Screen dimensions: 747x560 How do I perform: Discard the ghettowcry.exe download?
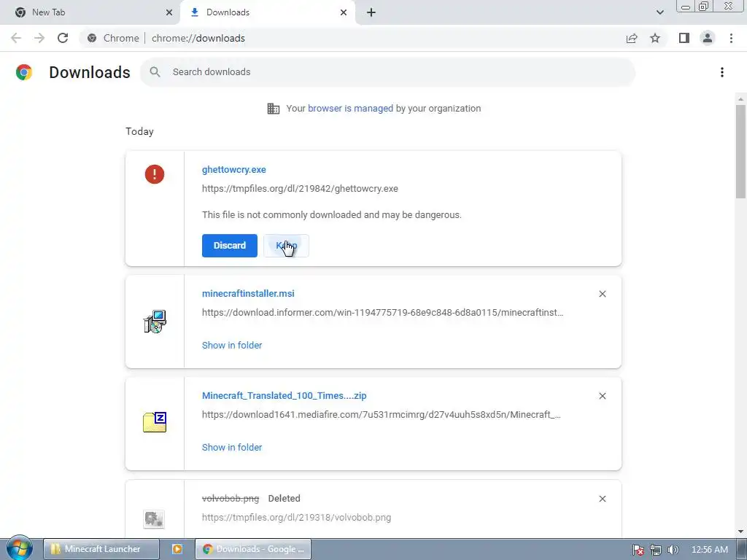[230, 246]
